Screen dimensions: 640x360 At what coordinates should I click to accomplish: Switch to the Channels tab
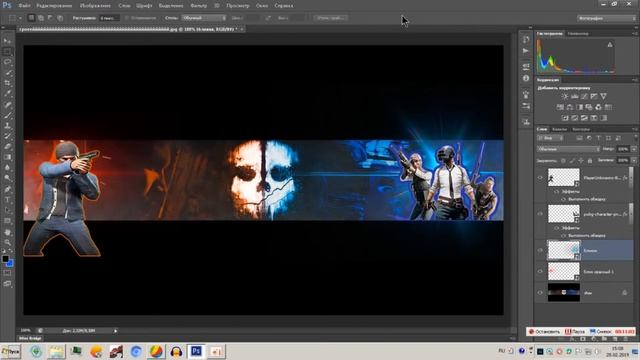coord(559,129)
